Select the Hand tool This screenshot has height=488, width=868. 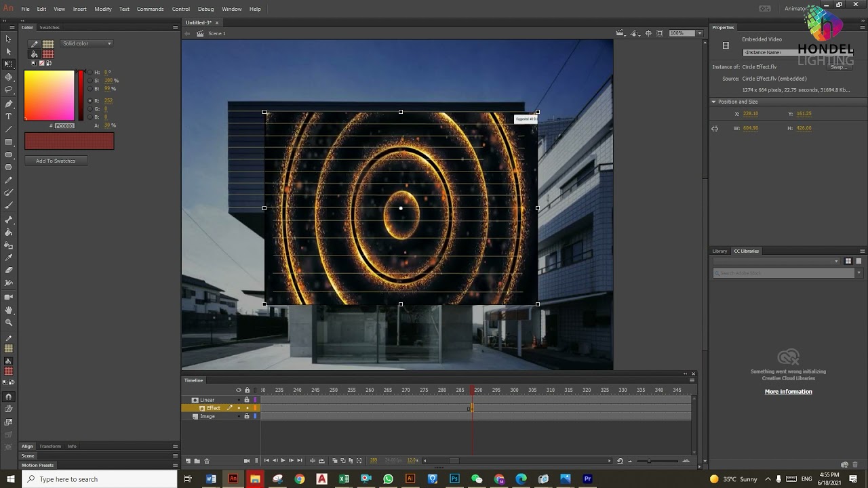coord(9,310)
